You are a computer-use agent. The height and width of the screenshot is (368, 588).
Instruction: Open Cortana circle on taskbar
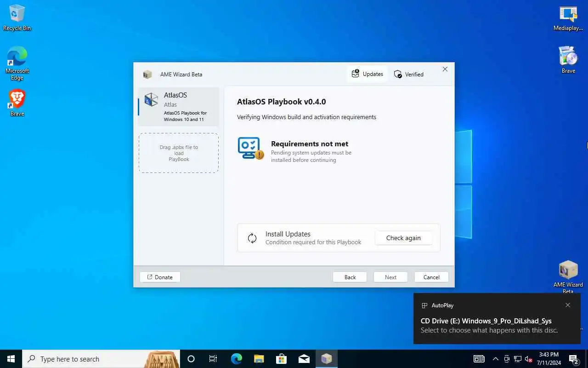coord(191,359)
